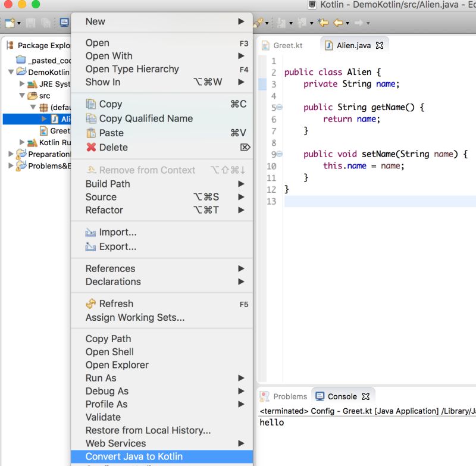Screen dimensions: 476x466
Task: Expand the Preparation project node
Action: 11,154
